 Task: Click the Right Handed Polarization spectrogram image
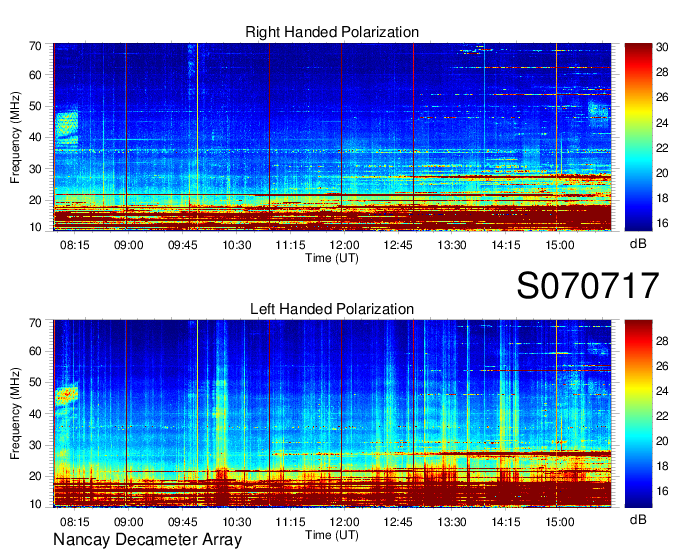click(332, 137)
